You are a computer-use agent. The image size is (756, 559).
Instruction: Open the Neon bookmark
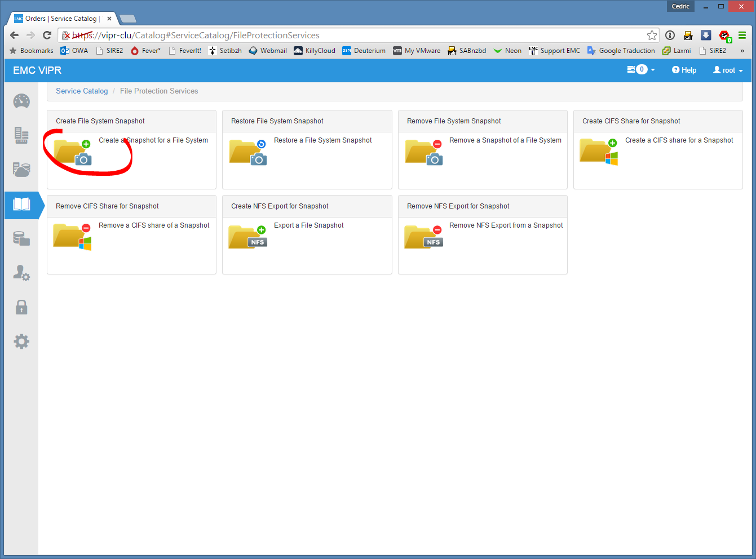[x=507, y=51]
